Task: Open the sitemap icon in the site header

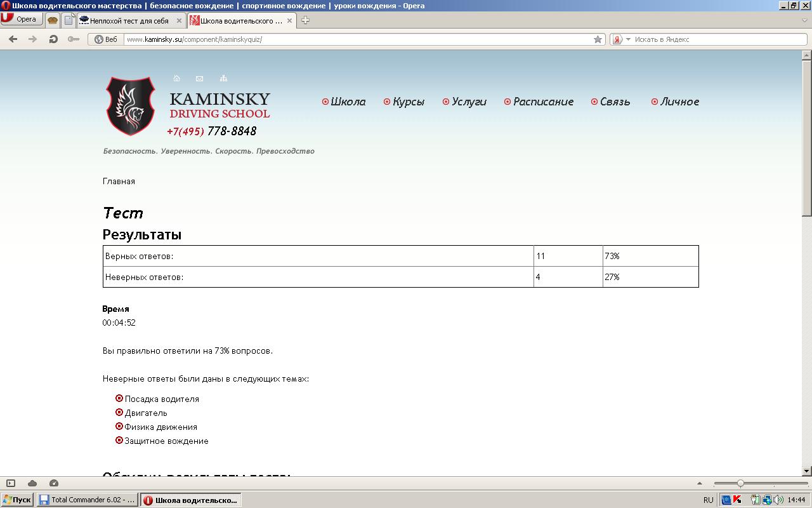Action: point(223,79)
